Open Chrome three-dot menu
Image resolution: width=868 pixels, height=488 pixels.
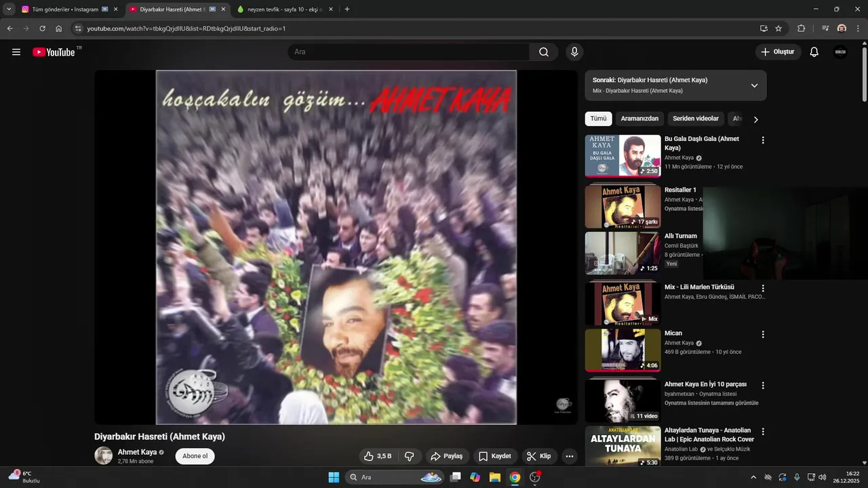(x=859, y=28)
